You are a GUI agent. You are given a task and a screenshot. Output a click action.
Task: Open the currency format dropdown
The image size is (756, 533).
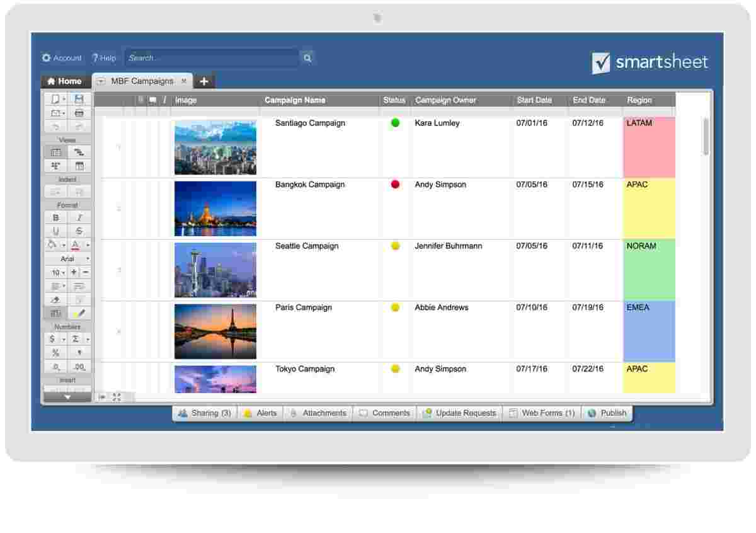pyautogui.click(x=64, y=339)
